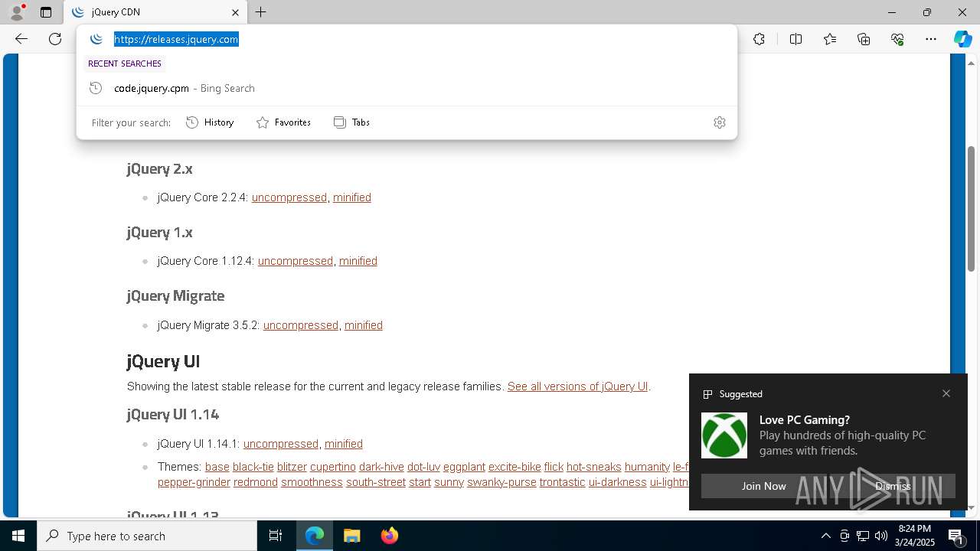980x551 pixels.
Task: Open Task View on taskbar
Action: coord(276,536)
